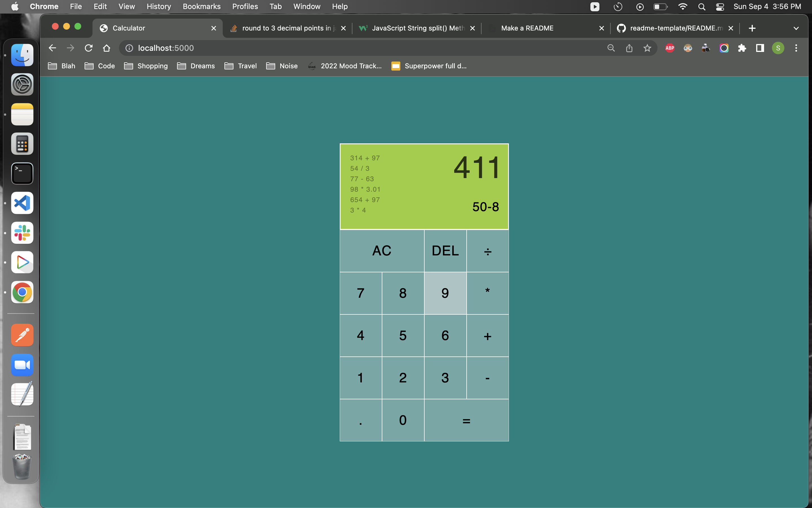This screenshot has width=812, height=508.
Task: Open Chrome three-dot menu
Action: click(796, 48)
